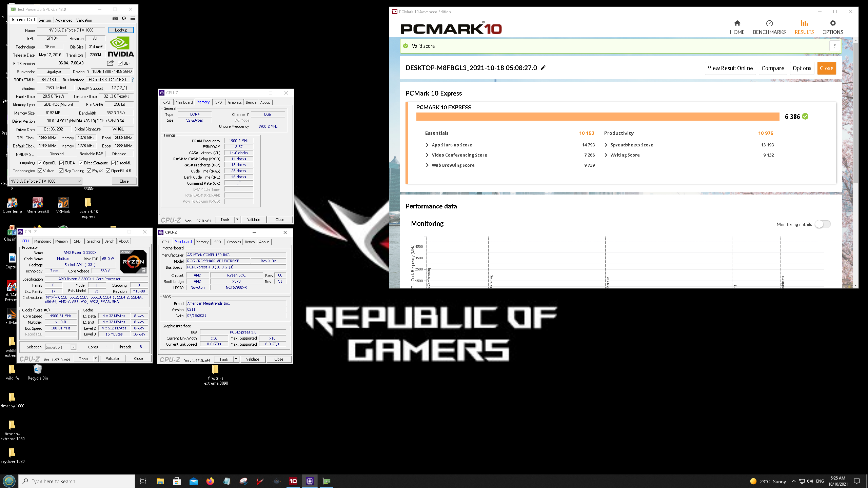The height and width of the screenshot is (488, 868).
Task: Open the timespy 1080 folder
Action: point(12,400)
